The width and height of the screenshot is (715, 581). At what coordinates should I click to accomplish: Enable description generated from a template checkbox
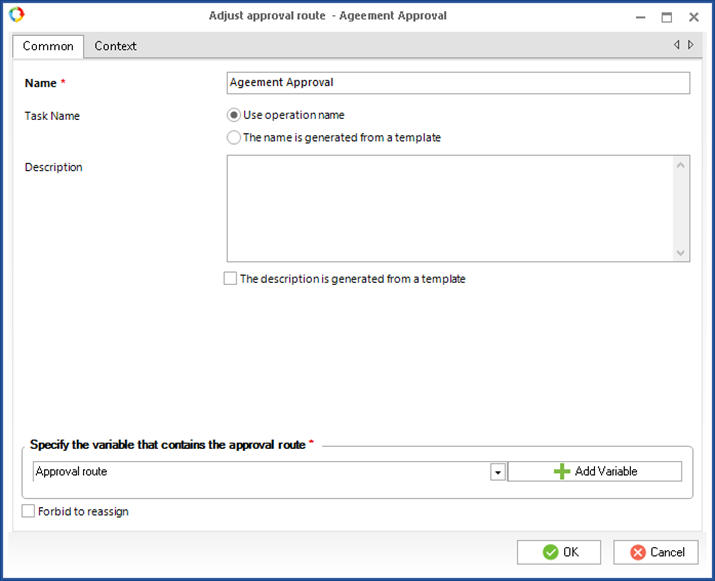coord(230,279)
